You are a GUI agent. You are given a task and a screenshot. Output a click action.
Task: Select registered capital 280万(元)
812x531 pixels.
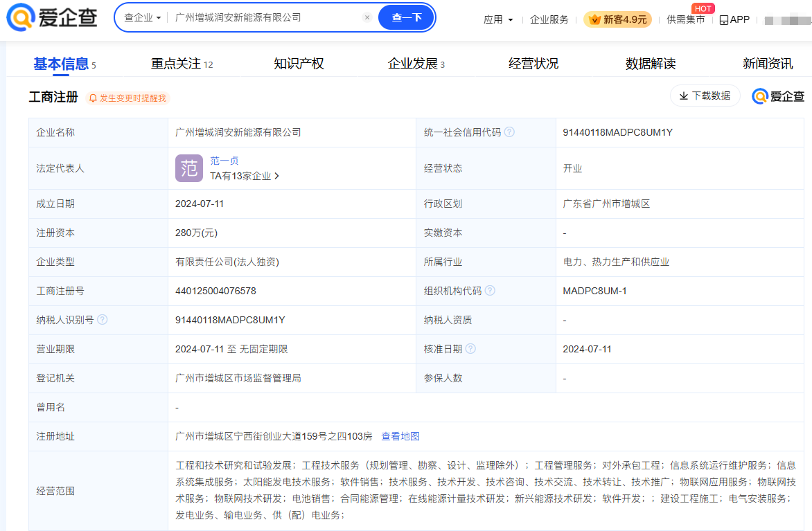[x=196, y=233]
